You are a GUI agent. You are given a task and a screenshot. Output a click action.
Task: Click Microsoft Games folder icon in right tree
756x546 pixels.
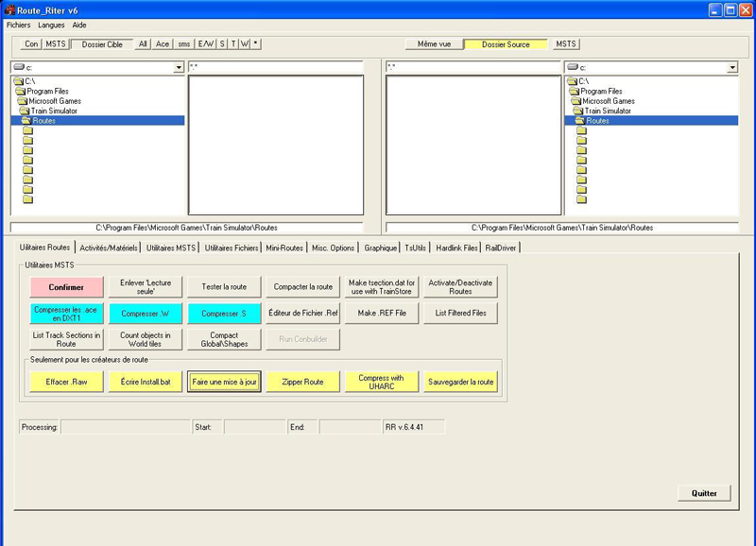point(576,101)
